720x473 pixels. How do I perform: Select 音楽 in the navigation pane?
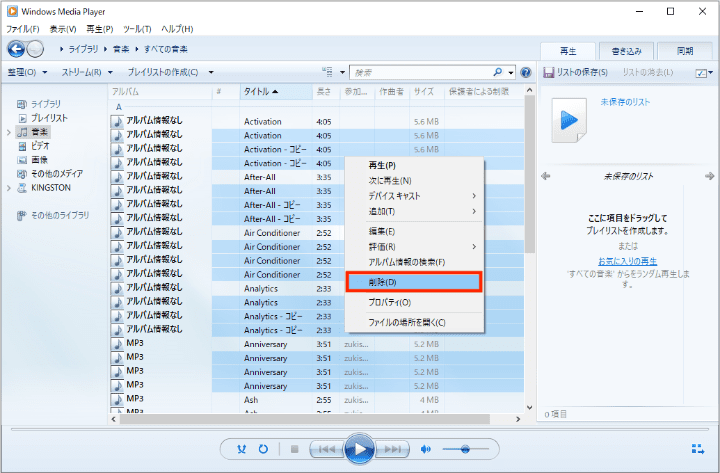[x=33, y=132]
